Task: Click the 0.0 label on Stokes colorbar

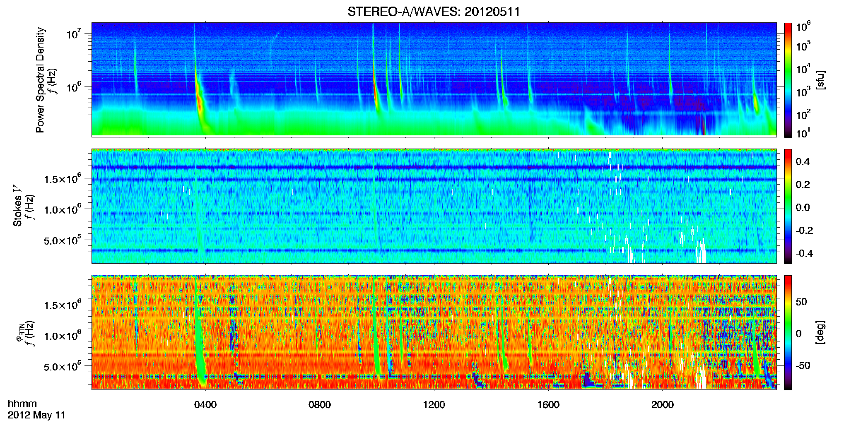Action: coord(803,207)
